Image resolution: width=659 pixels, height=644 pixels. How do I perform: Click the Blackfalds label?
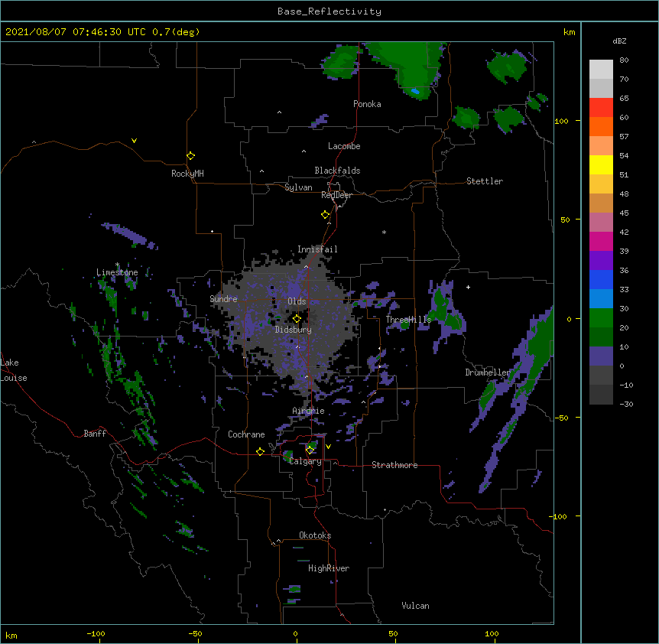click(337, 171)
